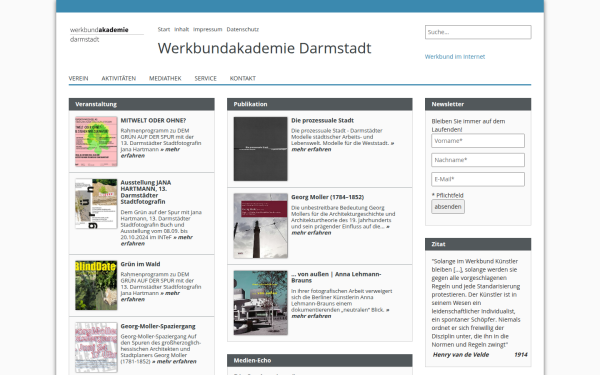Click the Nachname field in Newsletter
This screenshot has width=600, height=375.
pyautogui.click(x=478, y=160)
